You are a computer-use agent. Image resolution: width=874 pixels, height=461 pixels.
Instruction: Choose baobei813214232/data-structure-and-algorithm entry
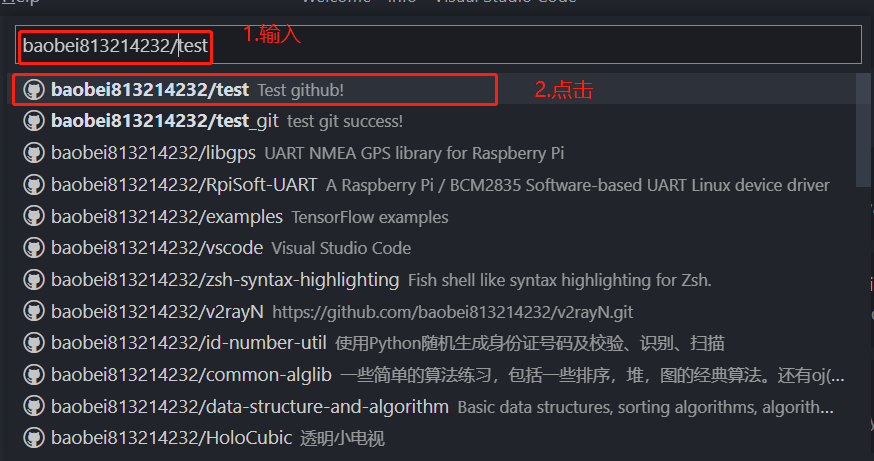(250, 406)
